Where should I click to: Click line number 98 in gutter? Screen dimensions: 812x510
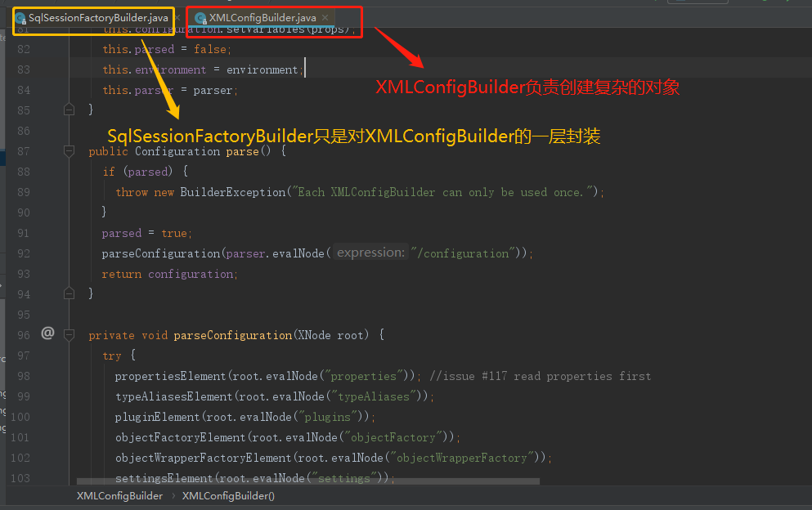click(x=24, y=377)
